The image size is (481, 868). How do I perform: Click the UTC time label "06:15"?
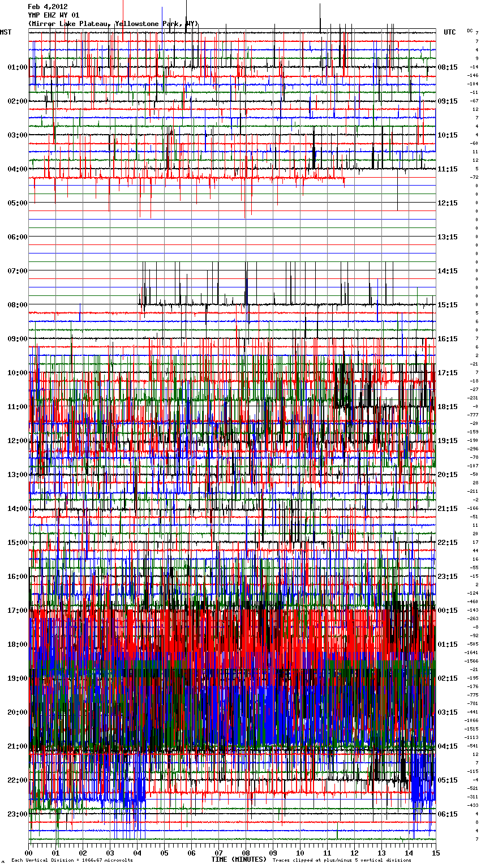tap(448, 814)
